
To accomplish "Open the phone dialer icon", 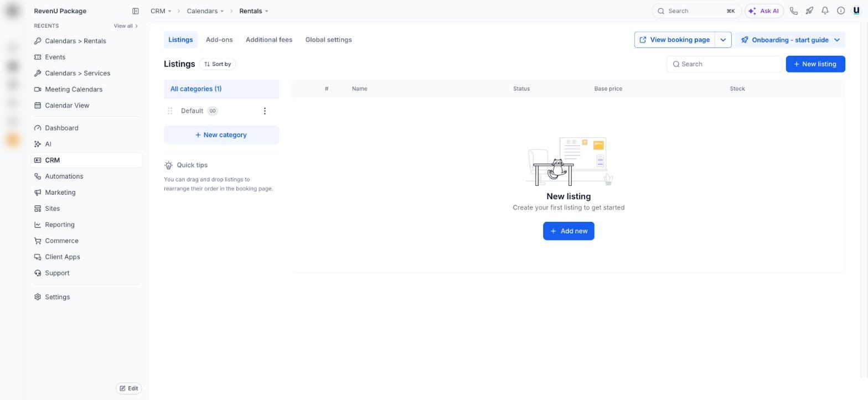I will [x=793, y=11].
